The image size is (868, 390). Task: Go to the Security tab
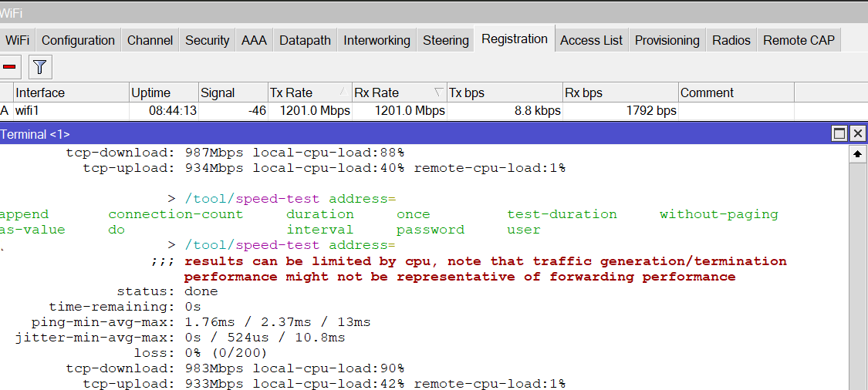207,40
